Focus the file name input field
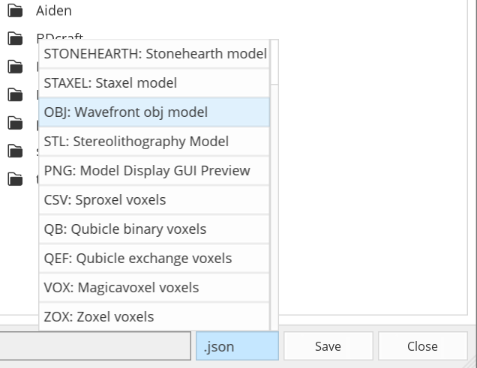 (x=95, y=346)
